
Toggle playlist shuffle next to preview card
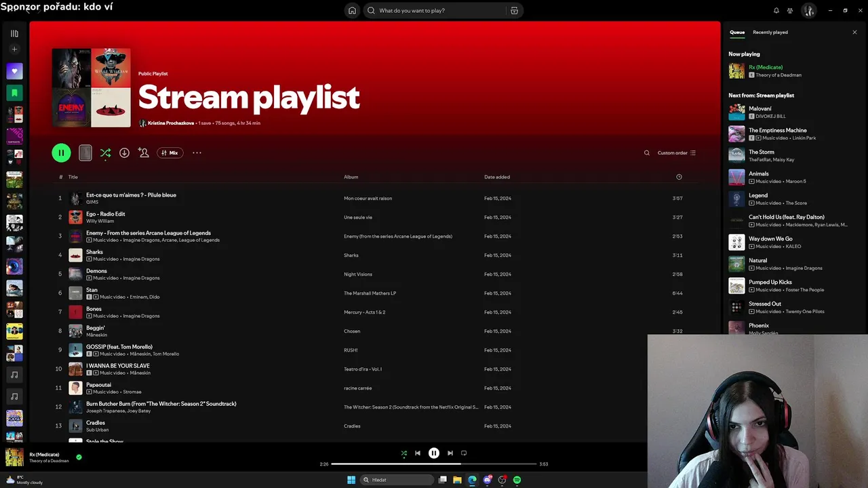click(105, 153)
